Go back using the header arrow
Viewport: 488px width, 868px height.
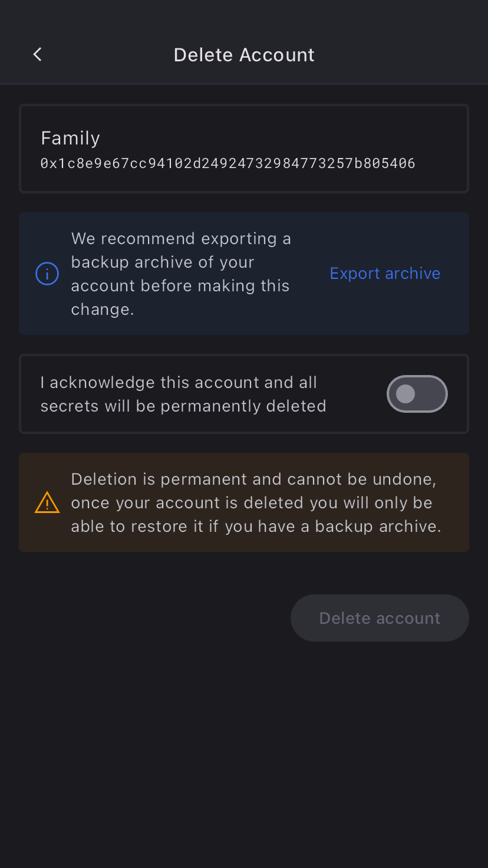pyautogui.click(x=38, y=55)
